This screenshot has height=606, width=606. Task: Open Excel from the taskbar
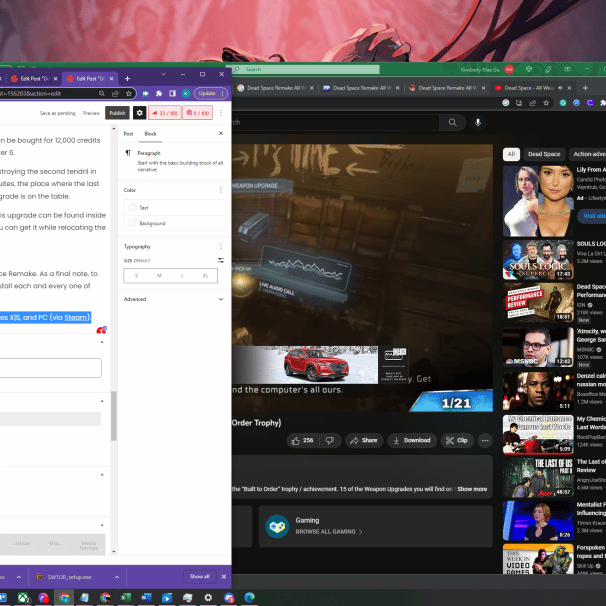point(126,597)
